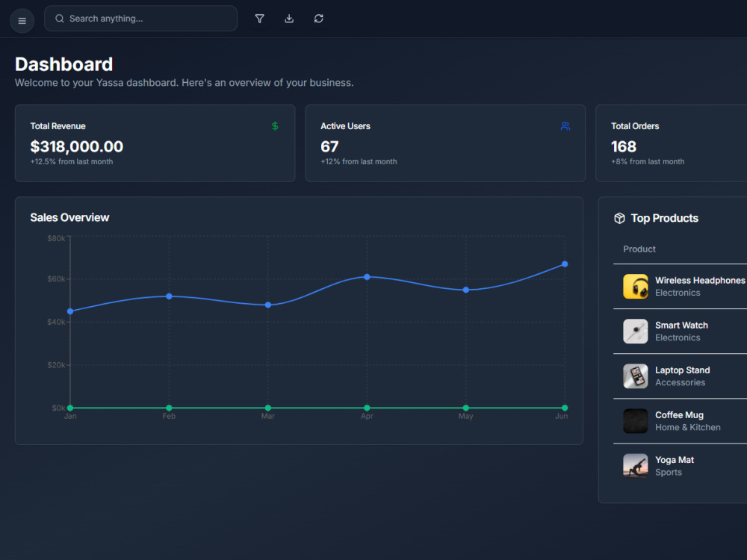Click the filter funnel icon
This screenshot has width=747, height=560.
click(x=260, y=19)
